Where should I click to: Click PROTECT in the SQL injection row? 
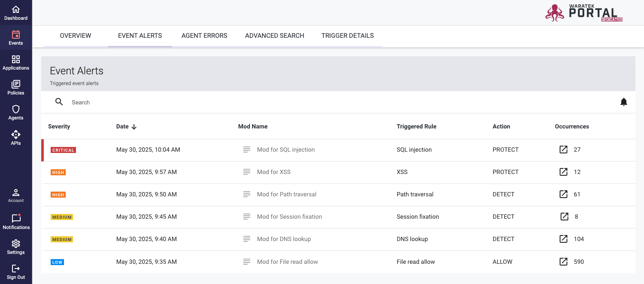pyautogui.click(x=506, y=150)
